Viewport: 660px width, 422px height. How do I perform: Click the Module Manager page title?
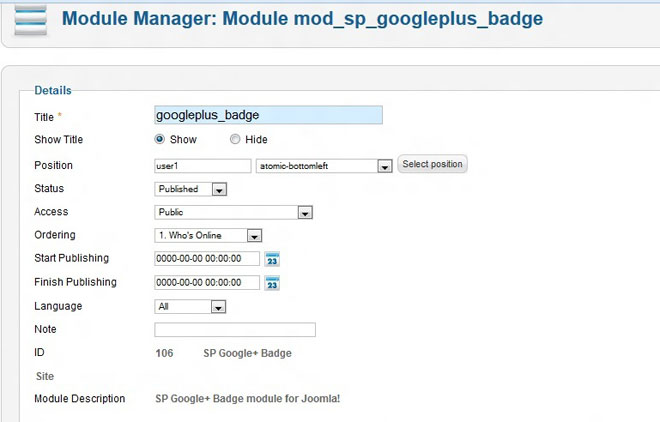pos(302,18)
